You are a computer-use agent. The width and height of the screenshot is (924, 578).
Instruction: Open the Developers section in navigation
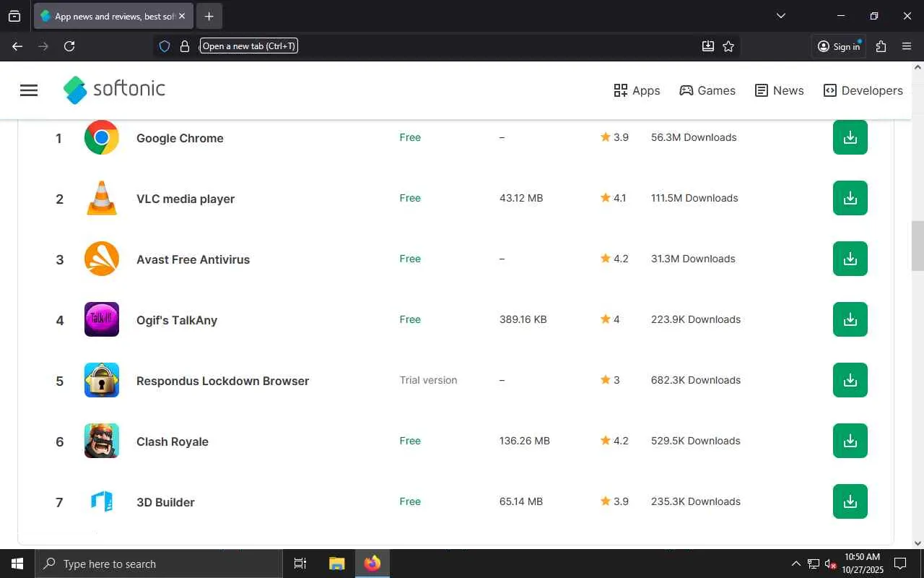[x=863, y=90]
